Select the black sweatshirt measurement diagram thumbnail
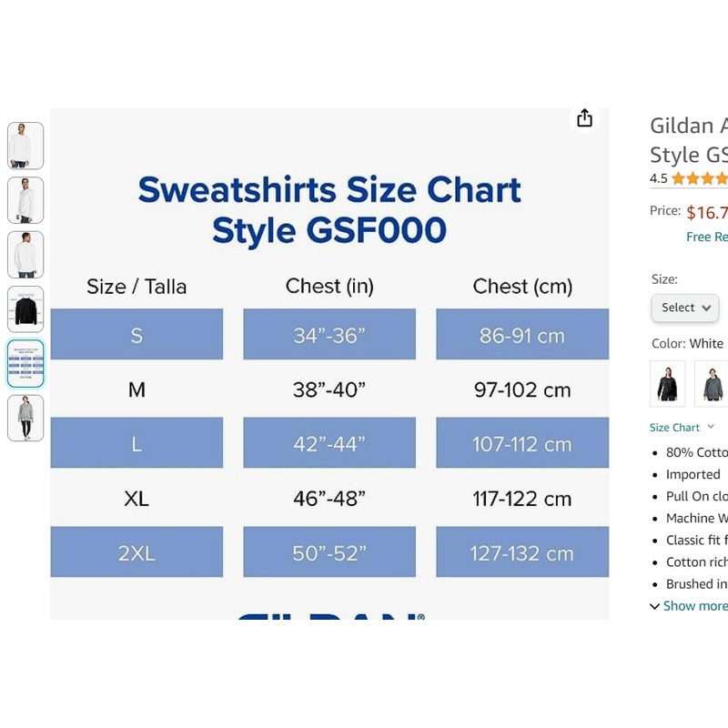Image resolution: width=728 pixels, height=728 pixels. pos(25,309)
